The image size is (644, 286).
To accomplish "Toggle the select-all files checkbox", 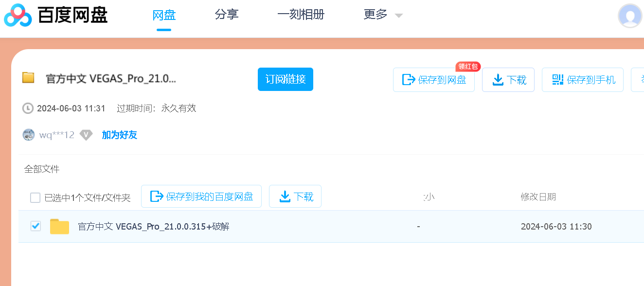I will pos(35,197).
